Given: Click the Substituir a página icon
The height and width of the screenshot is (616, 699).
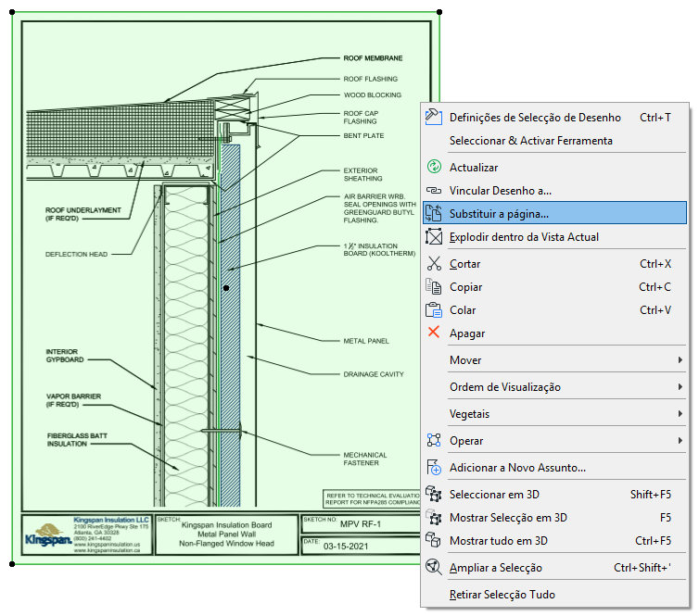Looking at the screenshot, I should click(x=434, y=214).
